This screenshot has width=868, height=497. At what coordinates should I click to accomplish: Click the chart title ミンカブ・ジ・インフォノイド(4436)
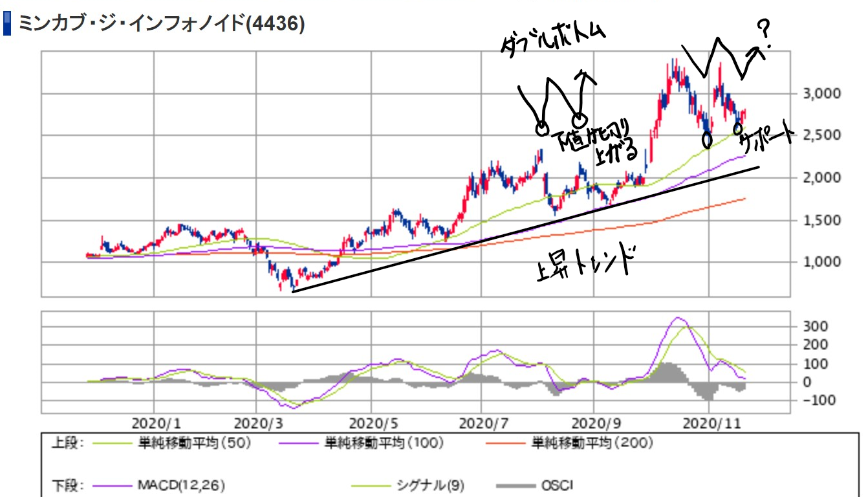pos(162,23)
